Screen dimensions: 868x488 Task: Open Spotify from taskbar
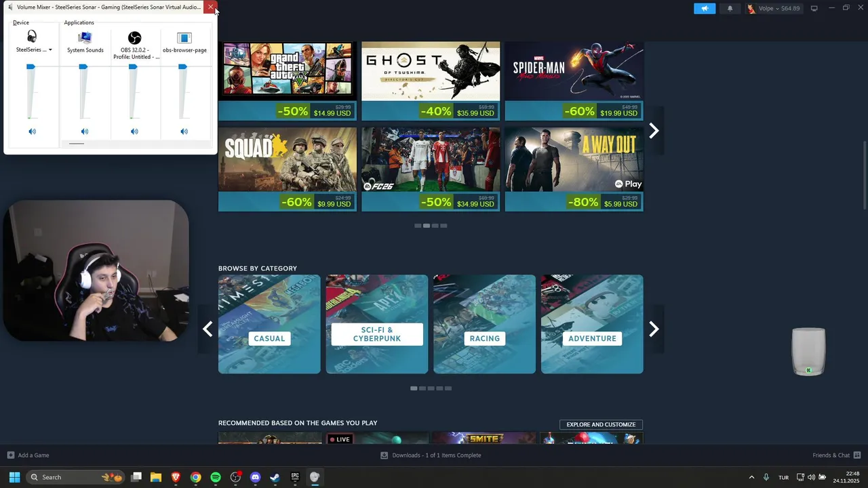click(216, 477)
